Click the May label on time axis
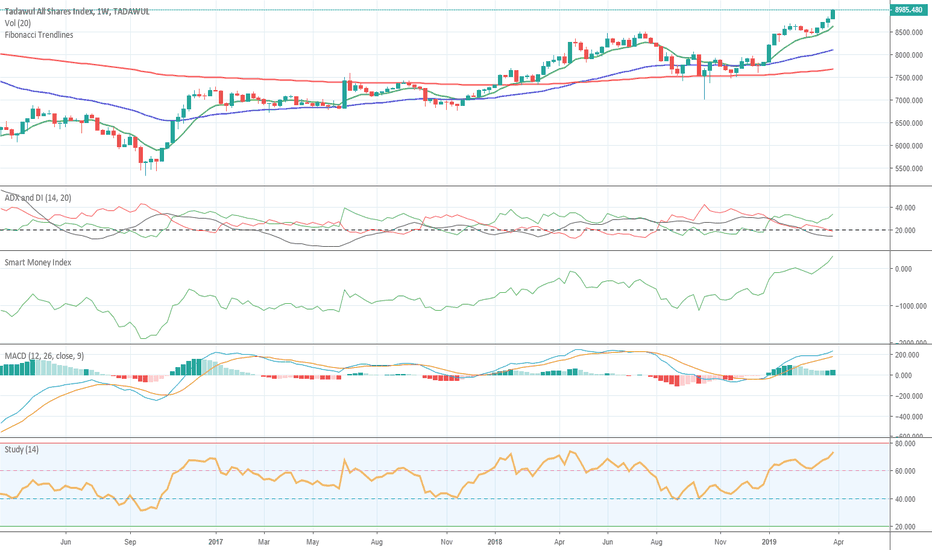The width and height of the screenshot is (932, 550). coord(313,542)
